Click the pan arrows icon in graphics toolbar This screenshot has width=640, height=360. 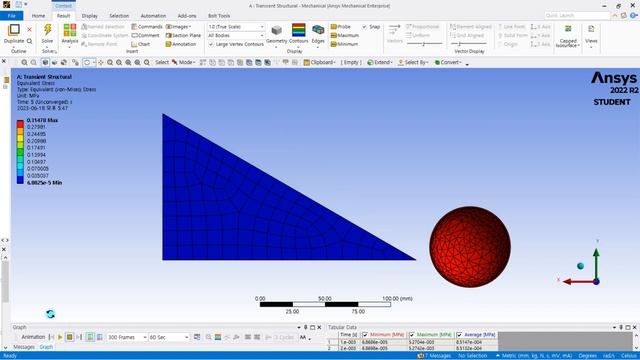click(x=100, y=62)
